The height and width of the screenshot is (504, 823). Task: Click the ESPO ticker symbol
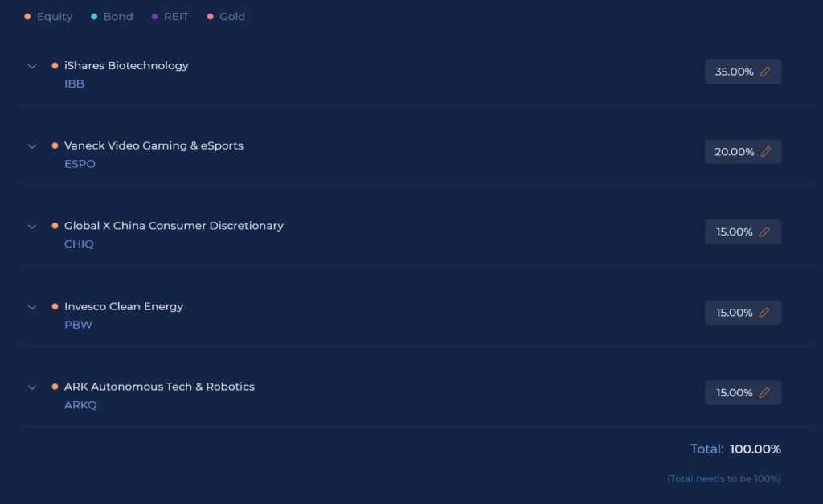(80, 164)
